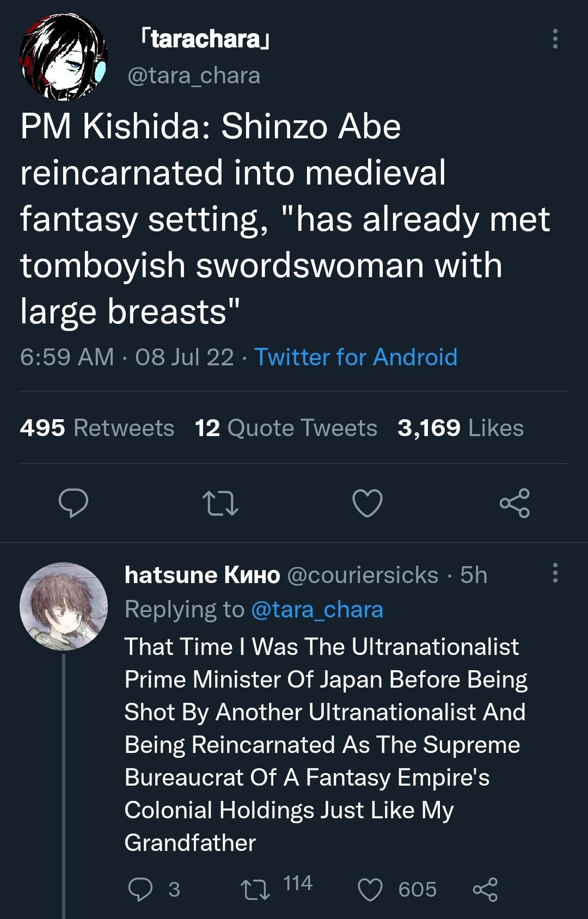Open more options for hatsune Кино's reply
This screenshot has width=588, height=919.
(555, 573)
